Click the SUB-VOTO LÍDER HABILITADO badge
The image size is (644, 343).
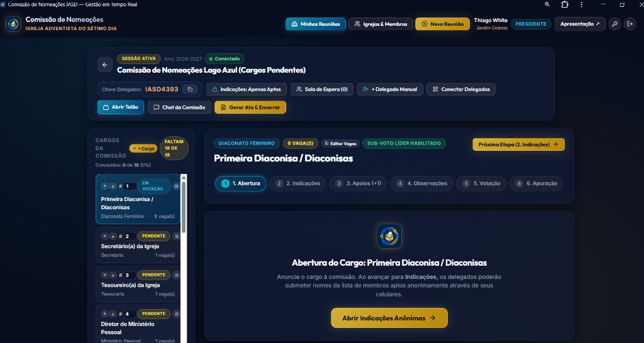click(x=404, y=144)
